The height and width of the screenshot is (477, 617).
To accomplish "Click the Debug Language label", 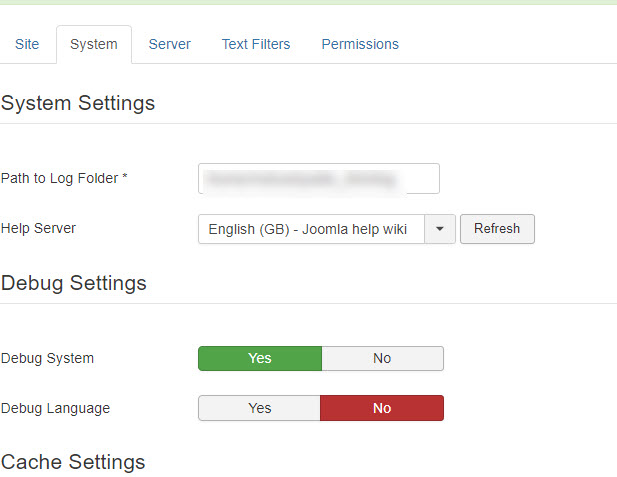I will (x=55, y=408).
